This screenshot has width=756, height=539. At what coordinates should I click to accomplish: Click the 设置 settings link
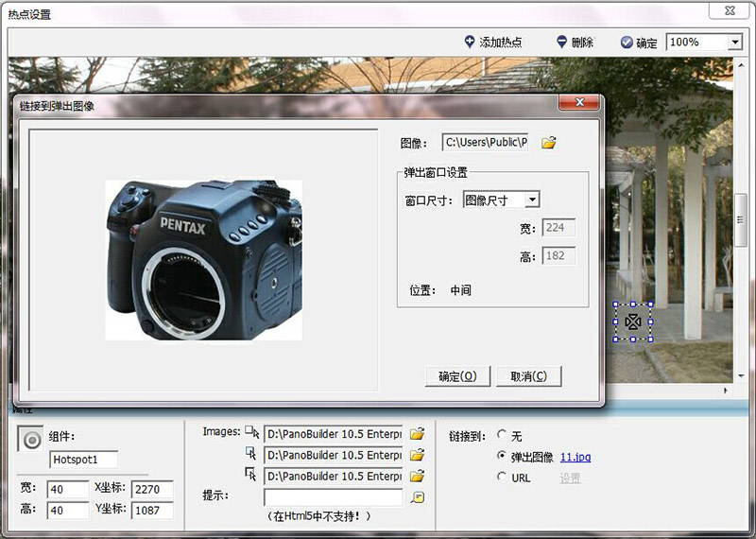click(570, 478)
